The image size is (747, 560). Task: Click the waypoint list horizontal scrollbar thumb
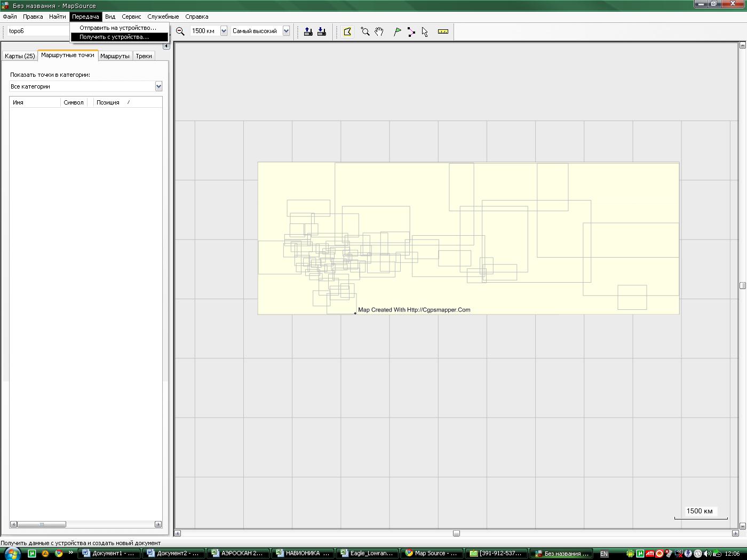point(42,524)
